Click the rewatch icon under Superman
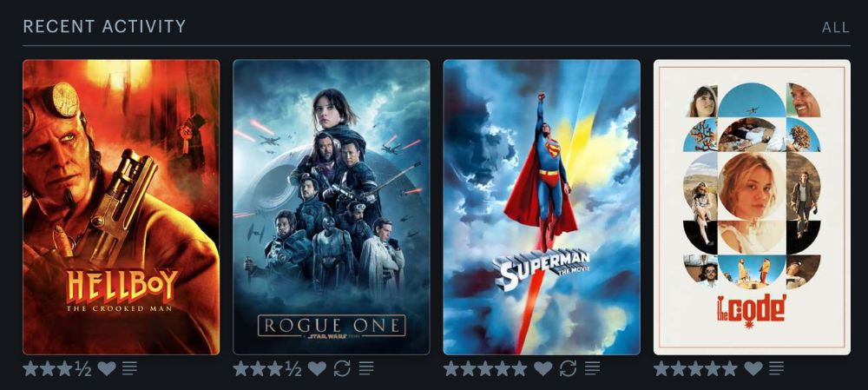Viewport: 868px width, 390px height. tap(568, 368)
